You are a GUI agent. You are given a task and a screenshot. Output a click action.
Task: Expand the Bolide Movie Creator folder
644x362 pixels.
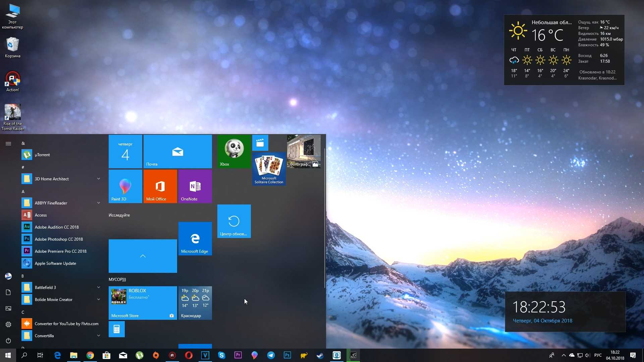[x=60, y=300]
